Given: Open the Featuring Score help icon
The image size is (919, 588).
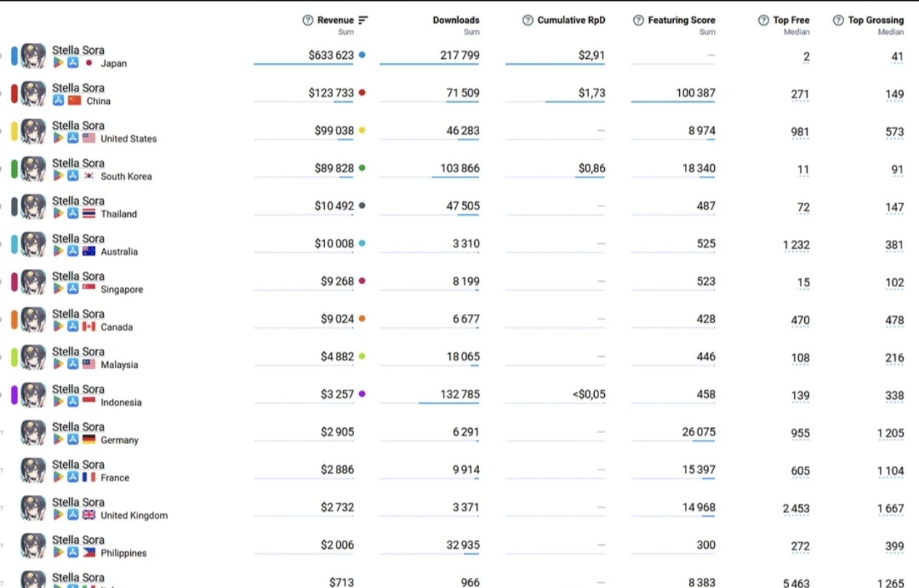Looking at the screenshot, I should click(x=638, y=20).
